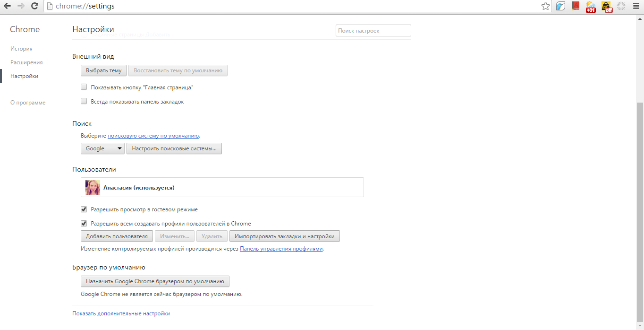This screenshot has width=644, height=330.
Task: Go to Расширения in the sidebar
Action: (x=26, y=62)
